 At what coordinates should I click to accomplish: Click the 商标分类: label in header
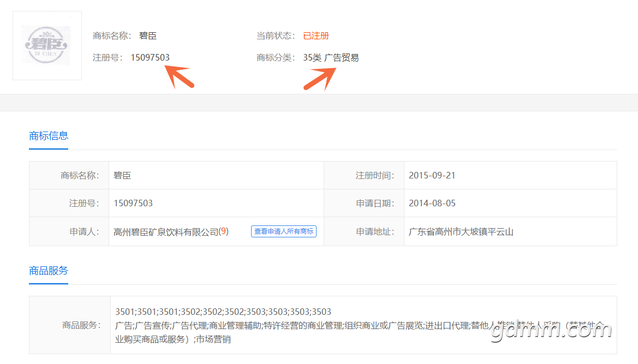point(276,58)
